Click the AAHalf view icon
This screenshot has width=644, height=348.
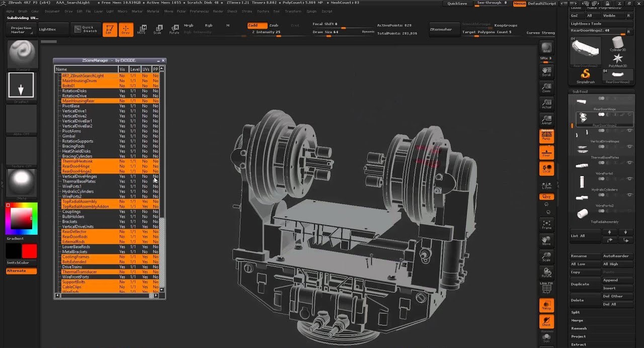(546, 119)
